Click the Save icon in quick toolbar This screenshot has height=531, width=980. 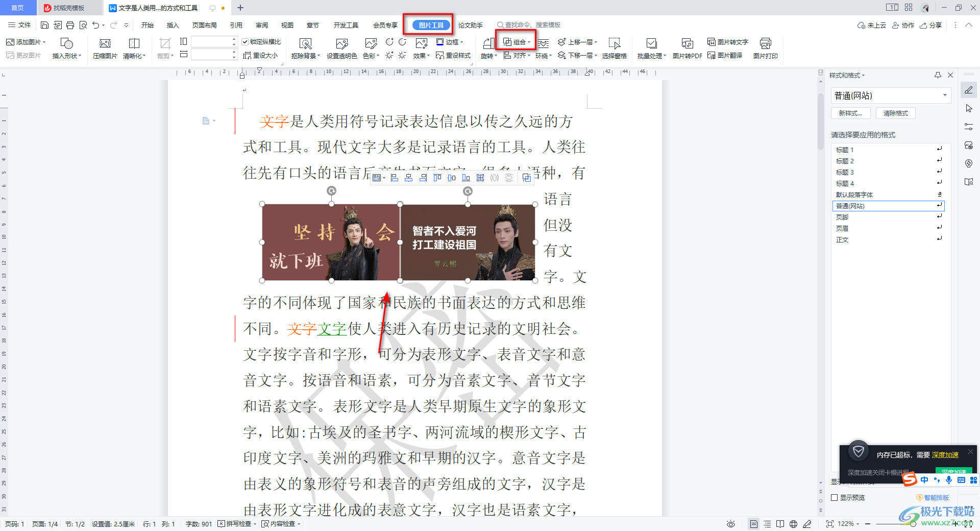click(x=44, y=25)
